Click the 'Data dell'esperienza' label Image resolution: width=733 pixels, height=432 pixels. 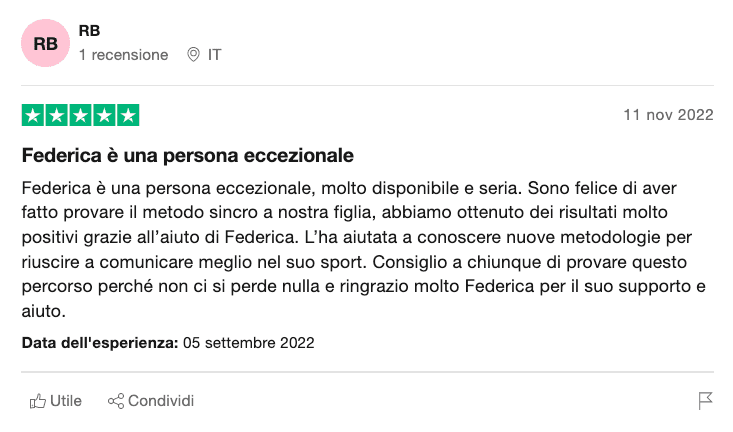[x=100, y=343]
